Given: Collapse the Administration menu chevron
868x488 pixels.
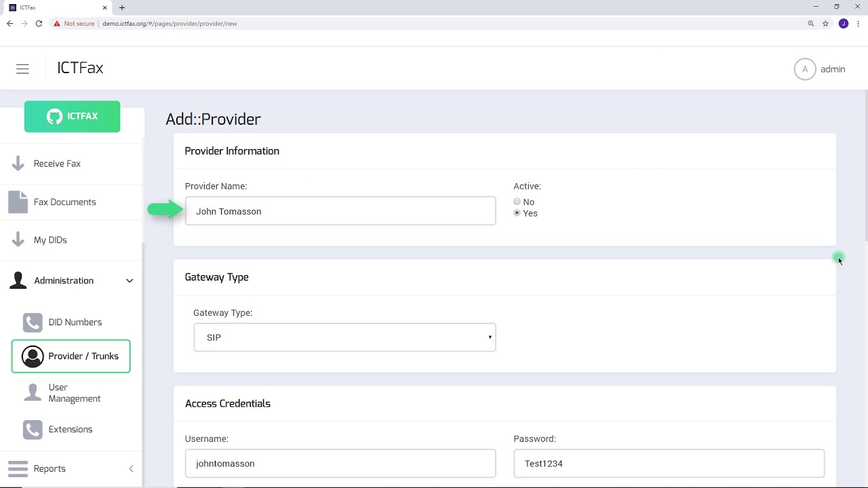Looking at the screenshot, I should pos(130,281).
